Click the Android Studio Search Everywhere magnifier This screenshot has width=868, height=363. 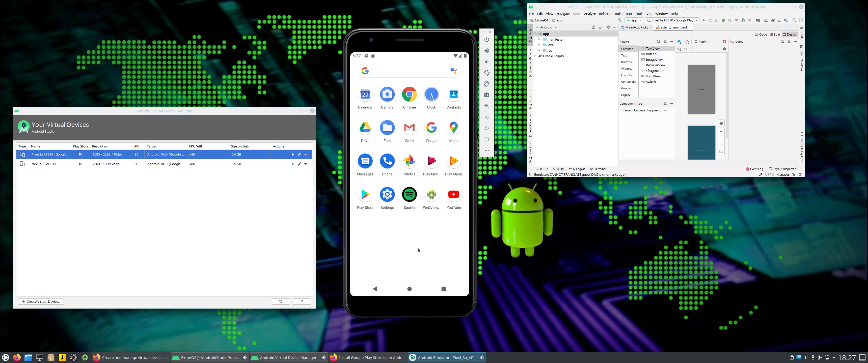794,20
